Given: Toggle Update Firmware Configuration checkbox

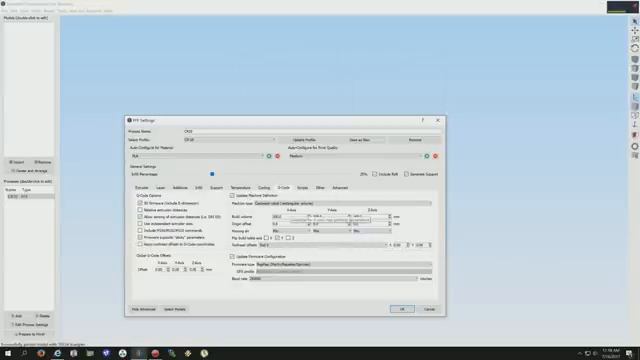Looking at the screenshot, I should 232,256.
